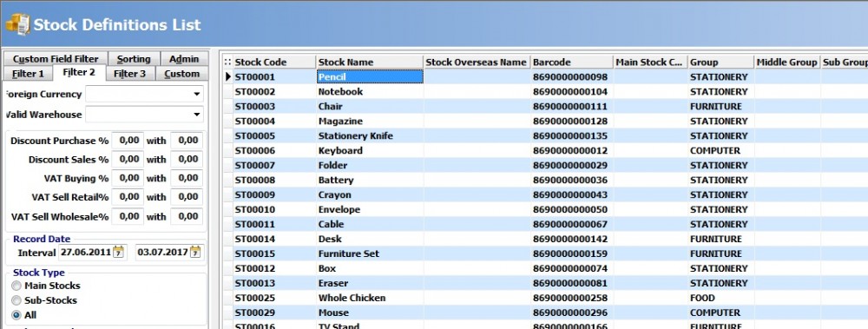The height and width of the screenshot is (329, 868).
Task: Click barcode 8690000000128
Action: click(572, 121)
